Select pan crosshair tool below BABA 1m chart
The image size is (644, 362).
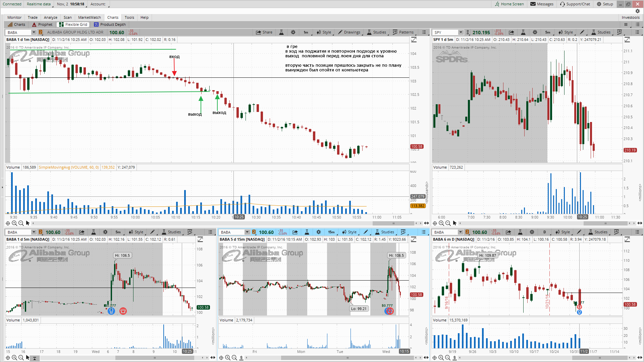pyautogui.click(x=8, y=223)
